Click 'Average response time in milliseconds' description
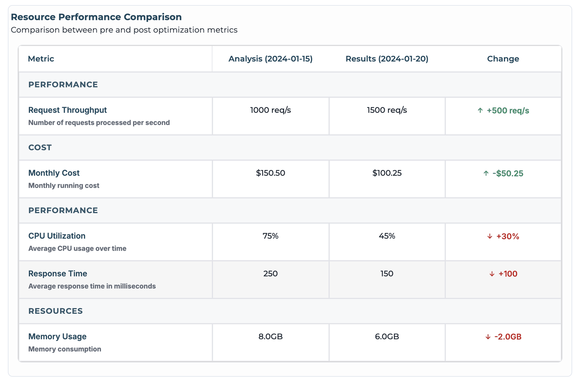 point(92,286)
